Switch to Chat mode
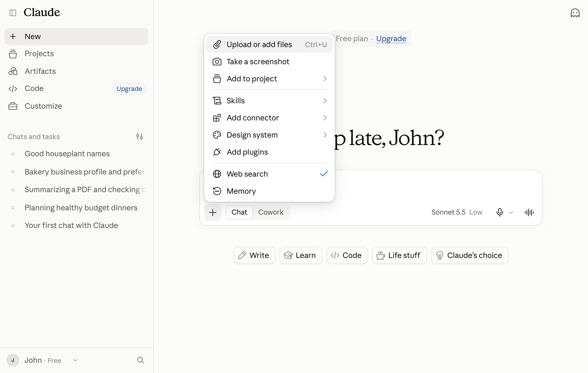 239,212
